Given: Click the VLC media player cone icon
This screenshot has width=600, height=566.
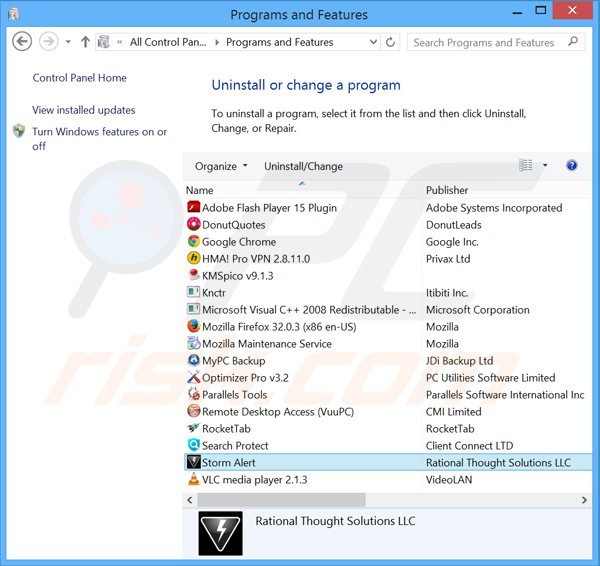Looking at the screenshot, I should (194, 480).
